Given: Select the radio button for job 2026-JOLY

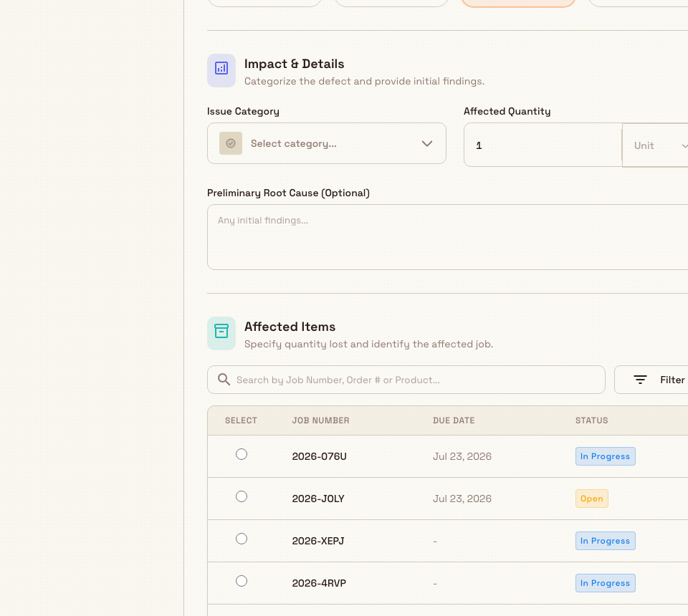Looking at the screenshot, I should (x=242, y=496).
